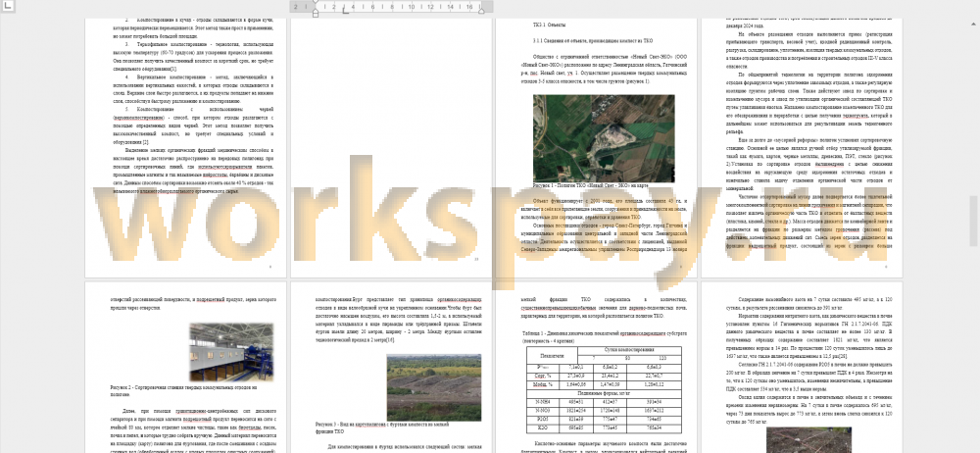Click the tab stop type selector icon
The width and height of the screenshot is (980, 453).
click(x=8, y=6)
